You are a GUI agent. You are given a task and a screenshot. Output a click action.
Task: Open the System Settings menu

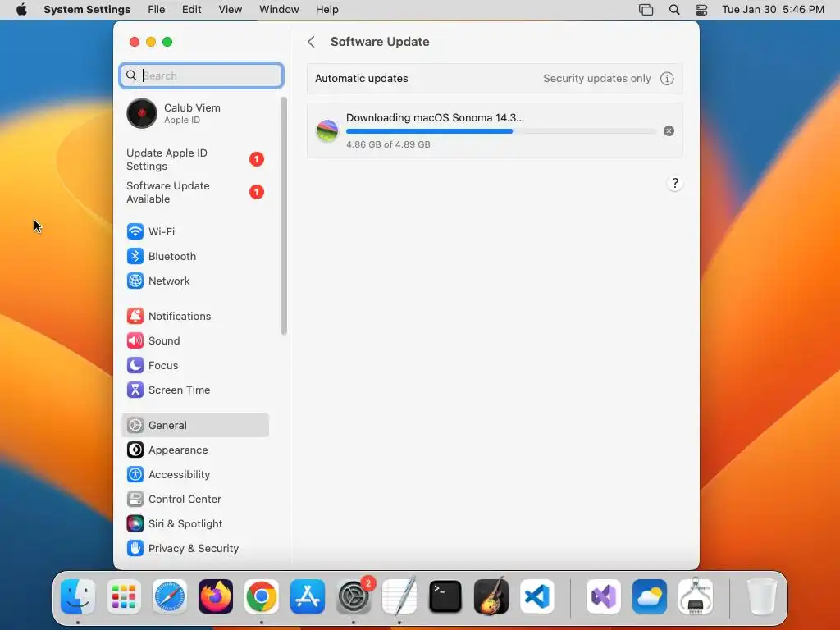[x=87, y=10]
